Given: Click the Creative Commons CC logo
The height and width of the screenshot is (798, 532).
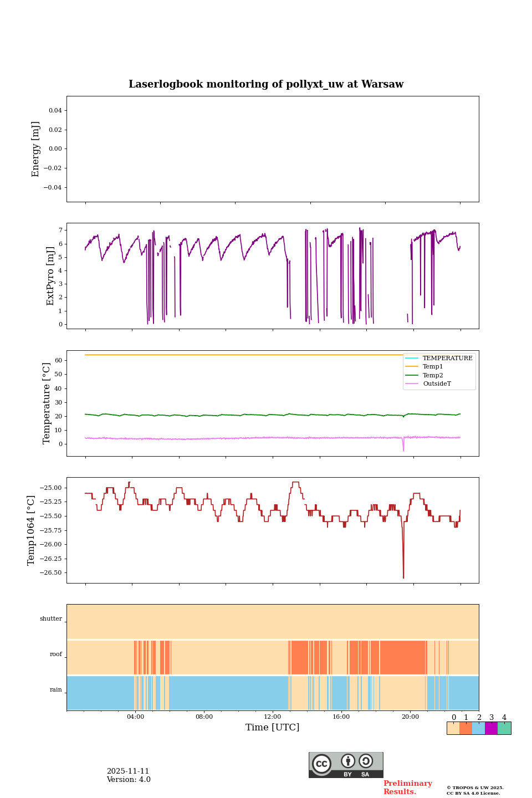Looking at the screenshot, I should (321, 763).
